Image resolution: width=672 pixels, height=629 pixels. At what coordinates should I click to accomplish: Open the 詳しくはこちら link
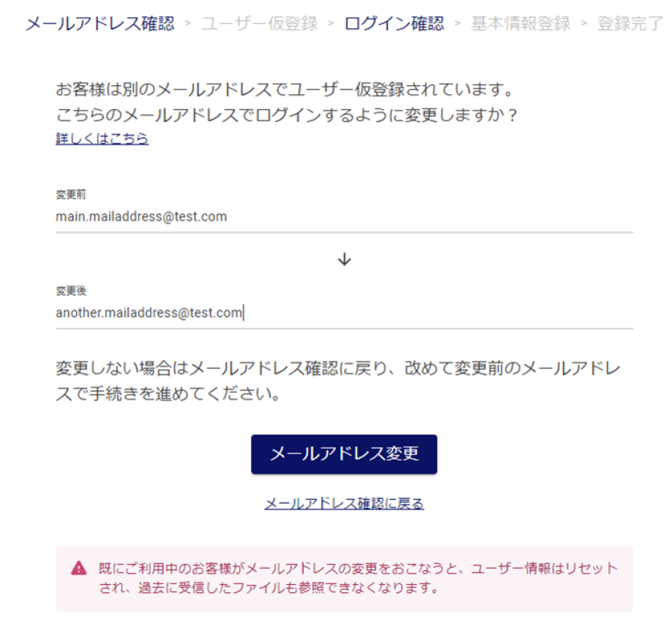102,138
